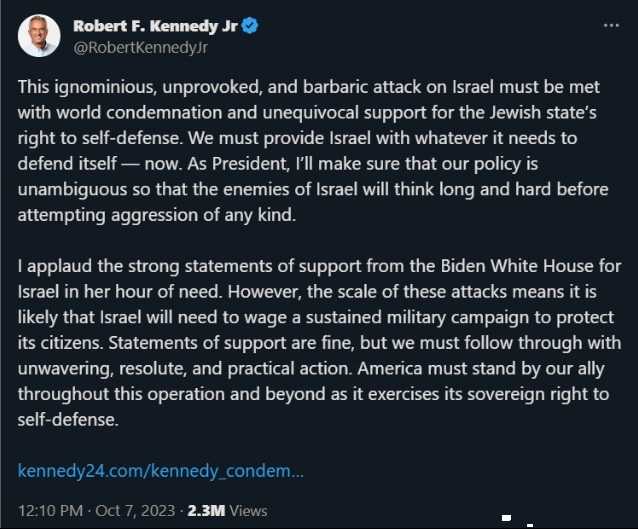Open the three-dot more options menu
This screenshot has height=529, width=638.
click(611, 25)
